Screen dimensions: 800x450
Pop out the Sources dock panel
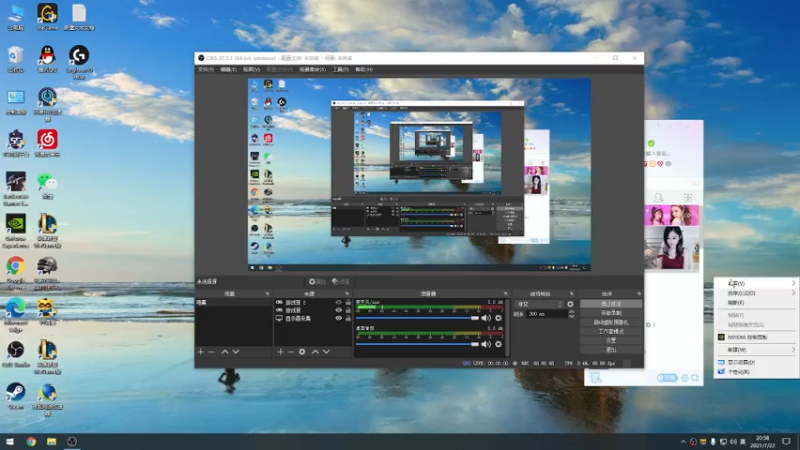pyautogui.click(x=347, y=294)
